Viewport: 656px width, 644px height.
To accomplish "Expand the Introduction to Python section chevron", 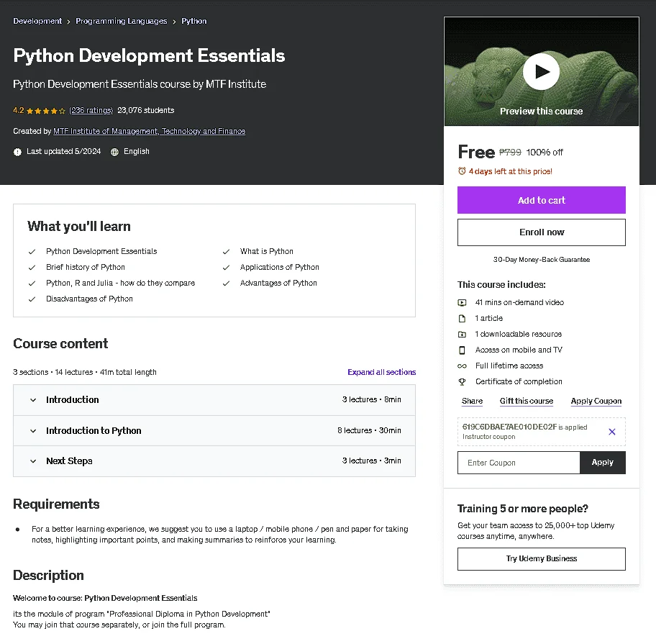I will click(x=33, y=431).
